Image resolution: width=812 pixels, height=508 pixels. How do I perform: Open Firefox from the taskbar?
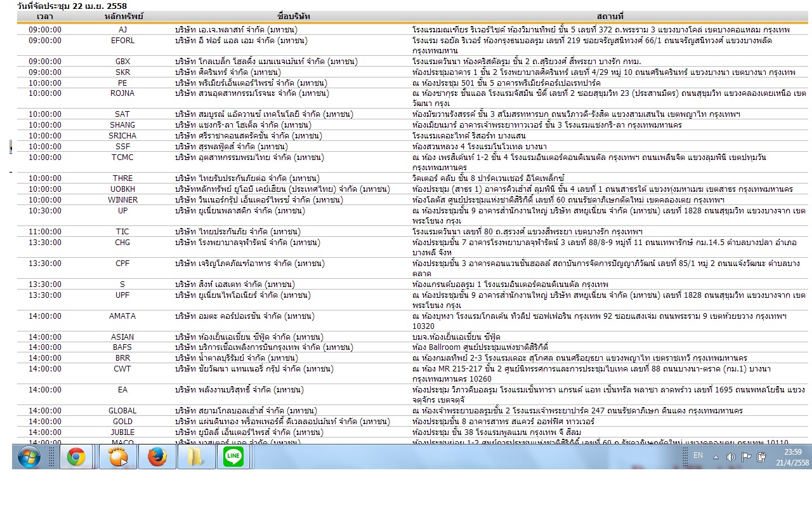(x=157, y=457)
